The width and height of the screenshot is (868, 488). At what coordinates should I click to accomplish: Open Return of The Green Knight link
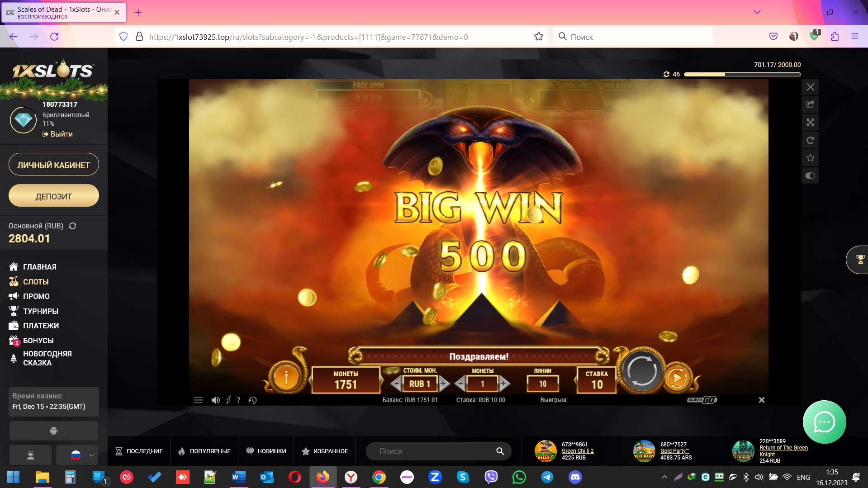(783, 451)
